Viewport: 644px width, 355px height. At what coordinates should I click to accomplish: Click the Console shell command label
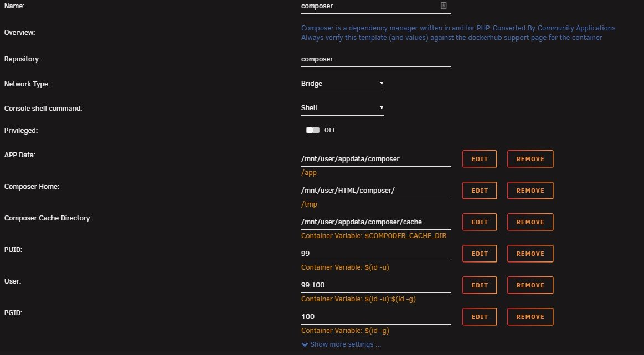(43, 109)
